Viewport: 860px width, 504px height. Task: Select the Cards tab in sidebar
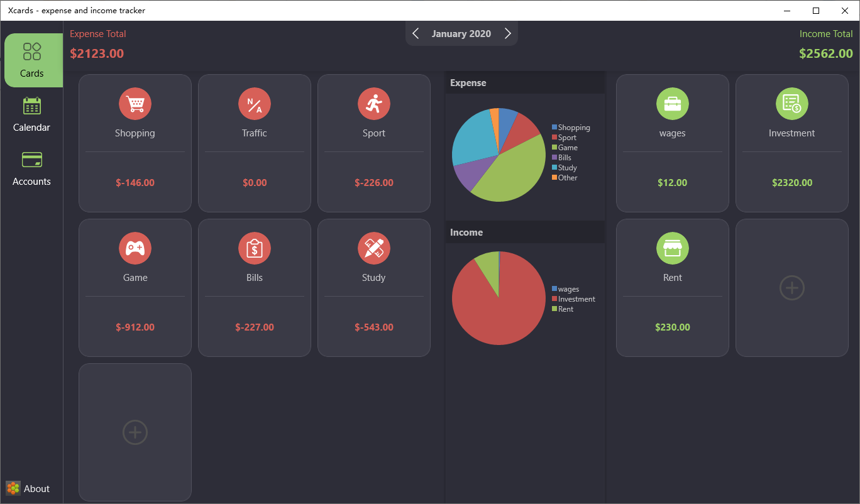coord(33,60)
